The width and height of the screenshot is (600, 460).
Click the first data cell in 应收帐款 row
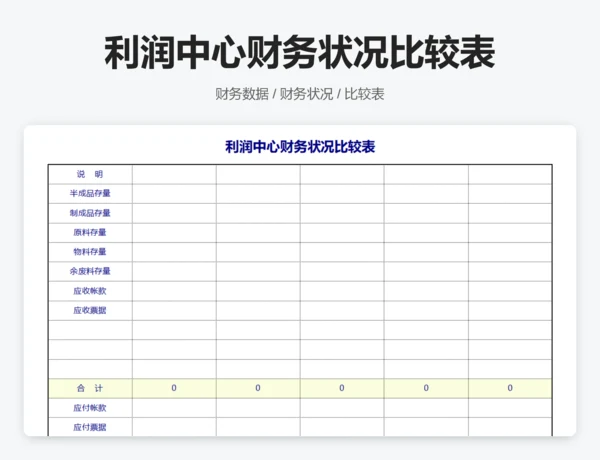click(174, 291)
